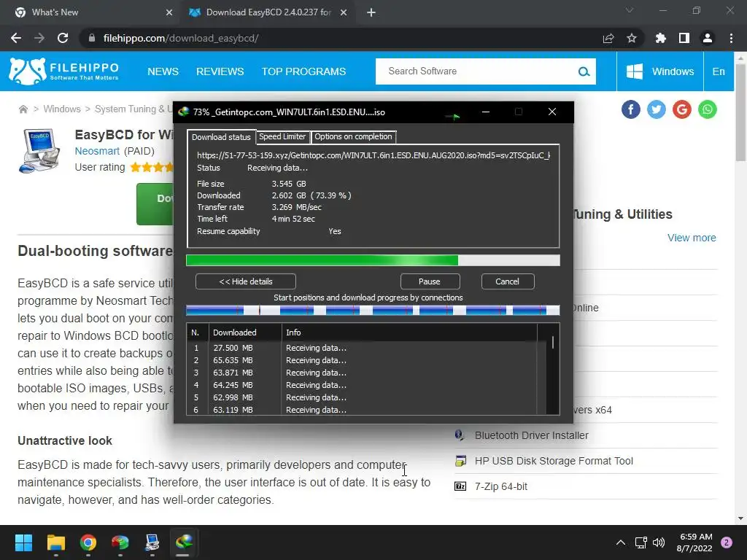Open Chrome from the taskbar
The image size is (747, 560).
coord(88,542)
